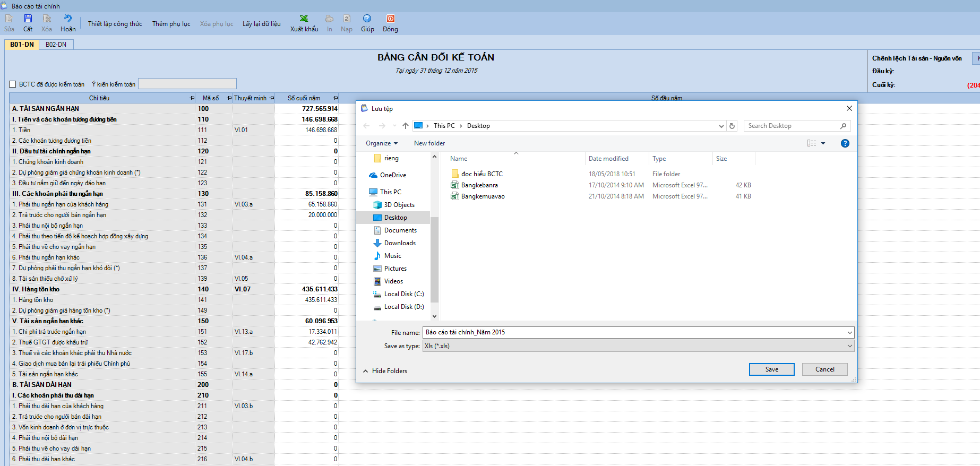This screenshot has height=466, width=980.
Task: Sort files by Name column
Action: (x=459, y=159)
